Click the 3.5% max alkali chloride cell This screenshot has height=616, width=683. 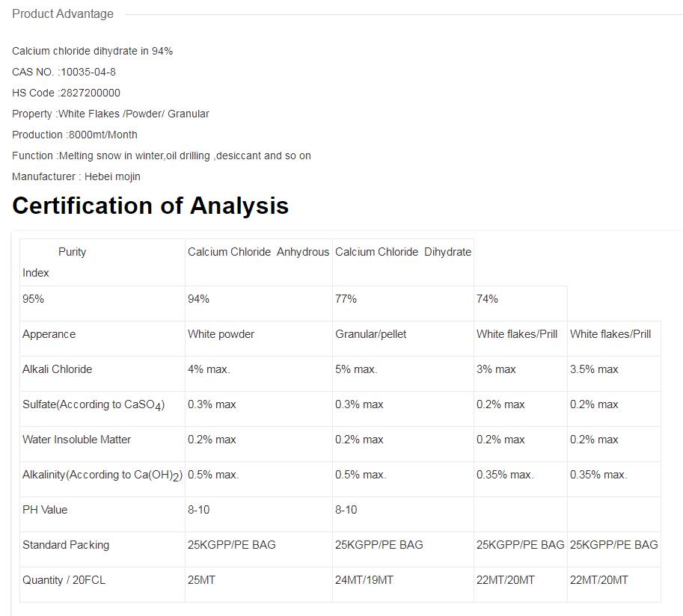[594, 369]
